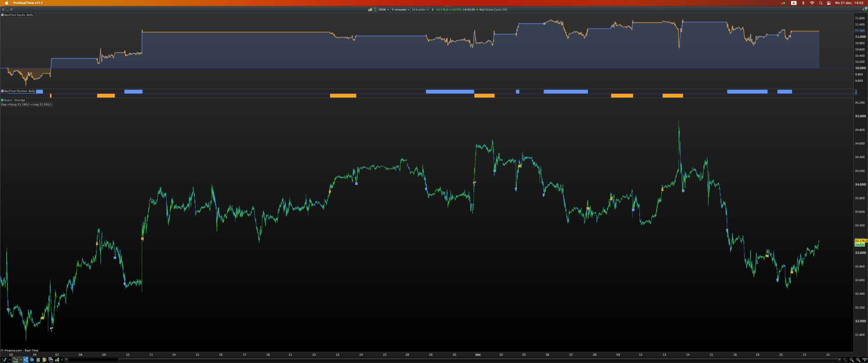
Task: Click the keyboard input source A icon
Action: (793, 3)
